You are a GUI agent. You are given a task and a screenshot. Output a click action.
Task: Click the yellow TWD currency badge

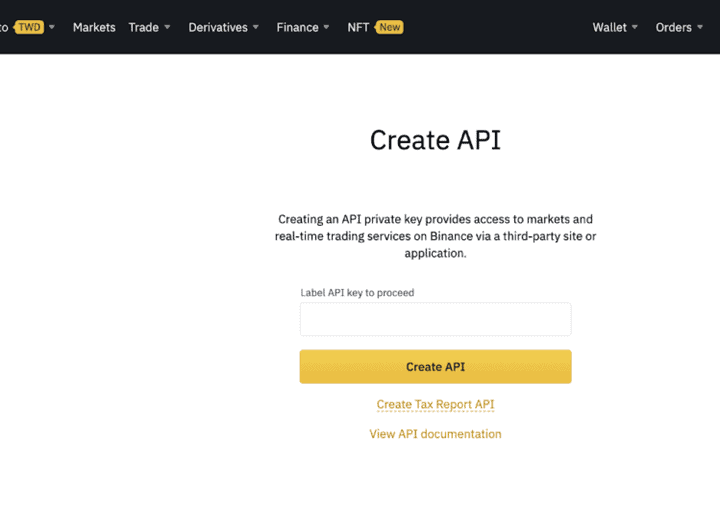[x=28, y=27]
